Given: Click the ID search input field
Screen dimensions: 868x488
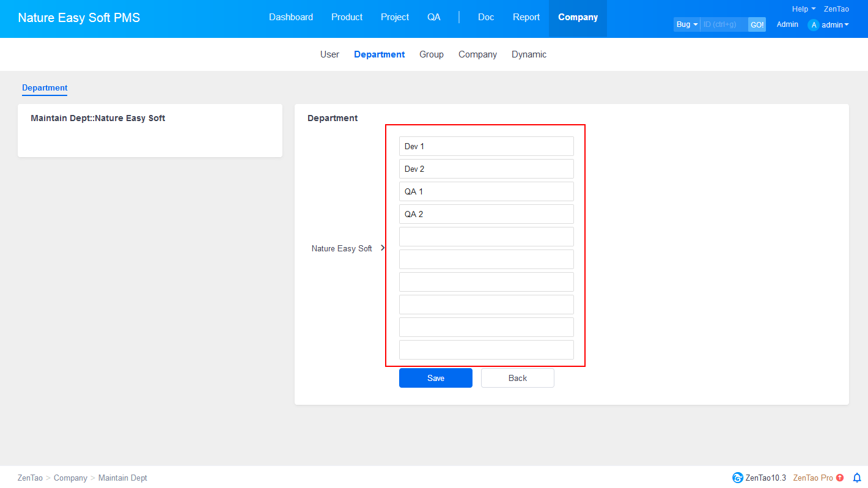Looking at the screenshot, I should [x=724, y=24].
